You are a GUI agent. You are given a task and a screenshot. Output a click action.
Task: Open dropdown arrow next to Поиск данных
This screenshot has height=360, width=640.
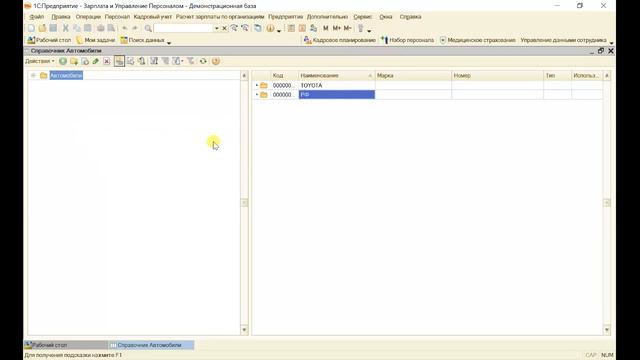coord(169,42)
